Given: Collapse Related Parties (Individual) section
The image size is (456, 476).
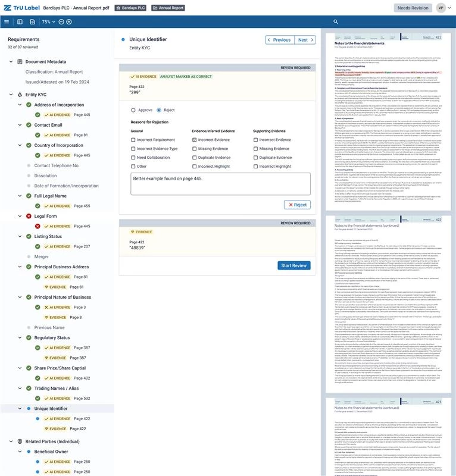Looking at the screenshot, I should click(x=11, y=441).
